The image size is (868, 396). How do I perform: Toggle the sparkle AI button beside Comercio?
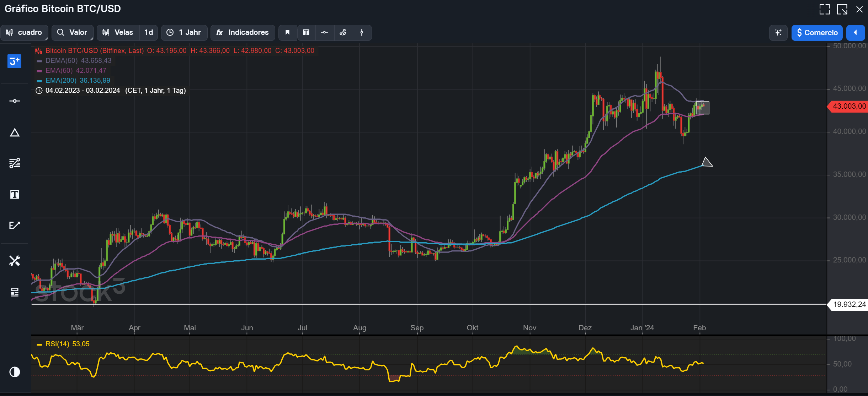[x=778, y=33]
